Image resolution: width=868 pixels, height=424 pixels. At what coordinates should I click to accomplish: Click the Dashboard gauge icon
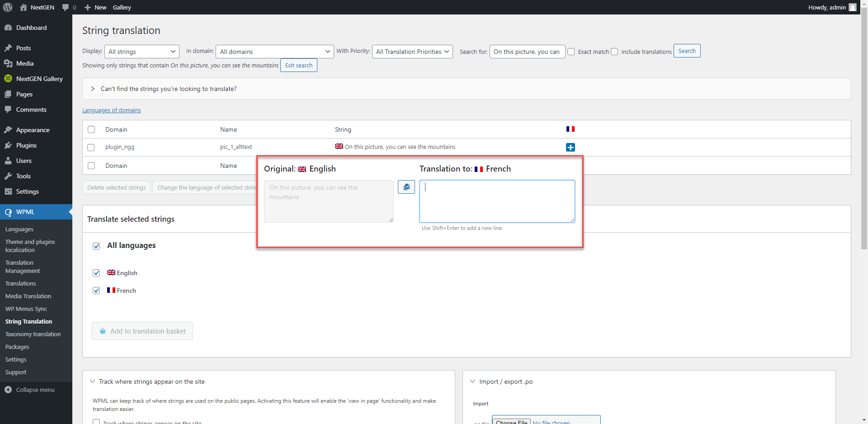[x=8, y=28]
